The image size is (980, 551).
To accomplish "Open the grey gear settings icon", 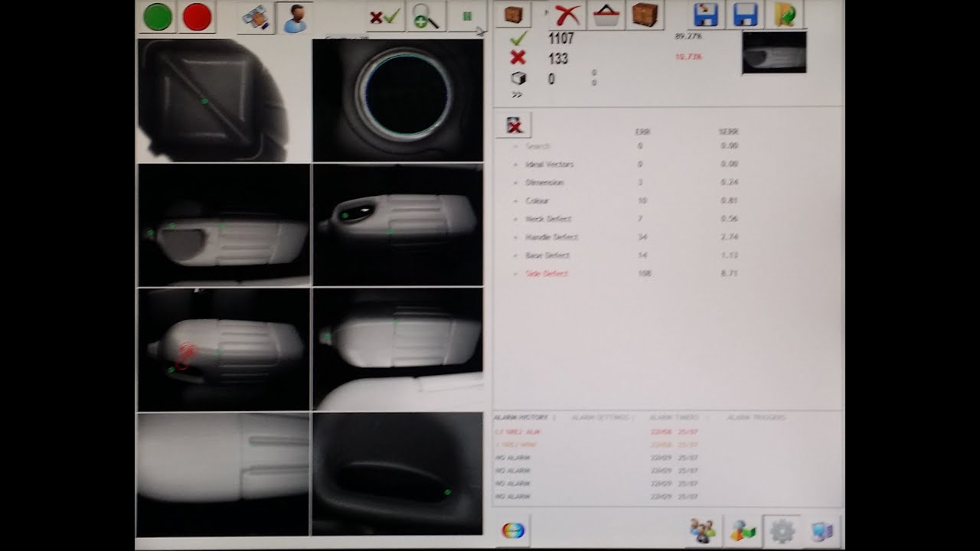I will pos(782,530).
